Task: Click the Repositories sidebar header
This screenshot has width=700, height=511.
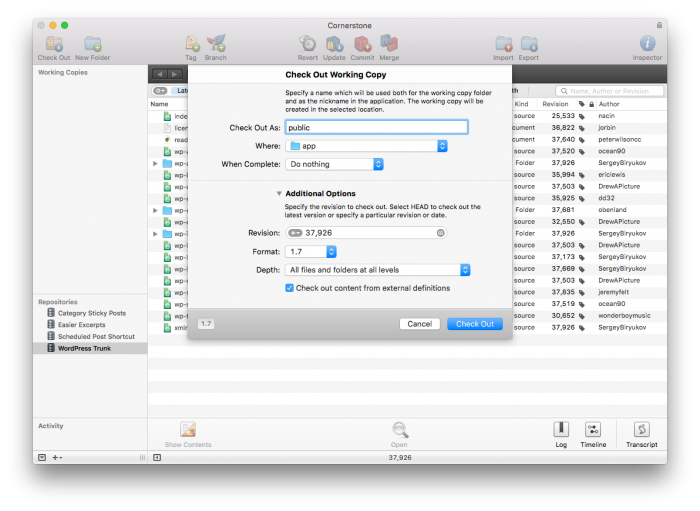Action: pyautogui.click(x=58, y=302)
